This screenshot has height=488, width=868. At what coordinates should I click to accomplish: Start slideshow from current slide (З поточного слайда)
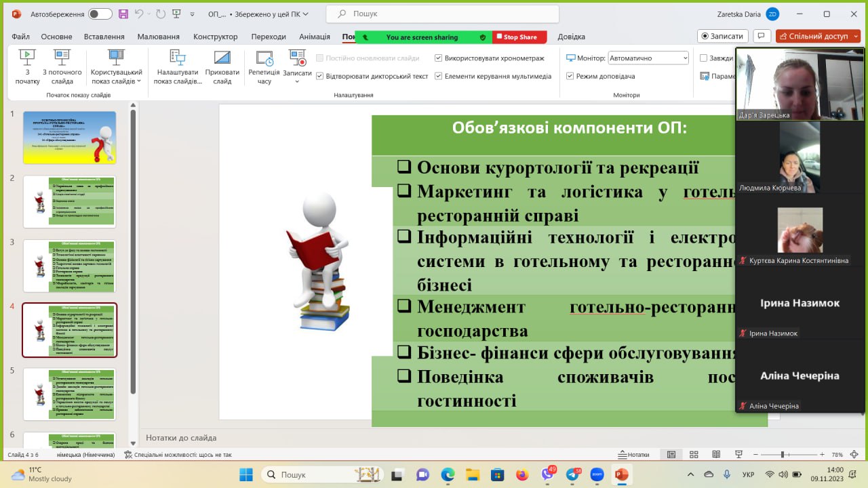pyautogui.click(x=62, y=66)
